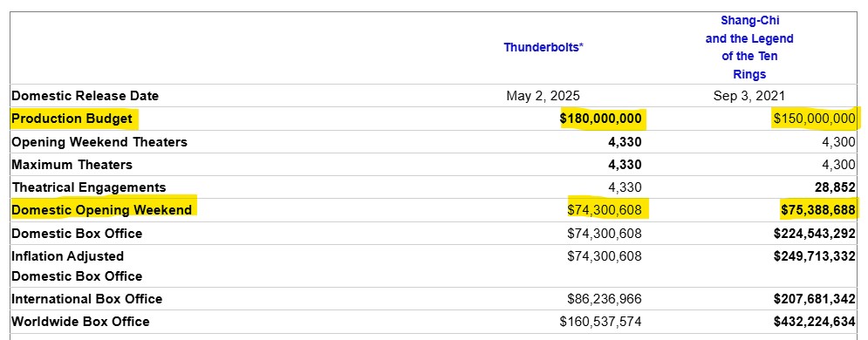Image resolution: width=868 pixels, height=340 pixels.
Task: Open the Shang-Chi and the Legend of the Ten Rings link
Action: click(749, 47)
